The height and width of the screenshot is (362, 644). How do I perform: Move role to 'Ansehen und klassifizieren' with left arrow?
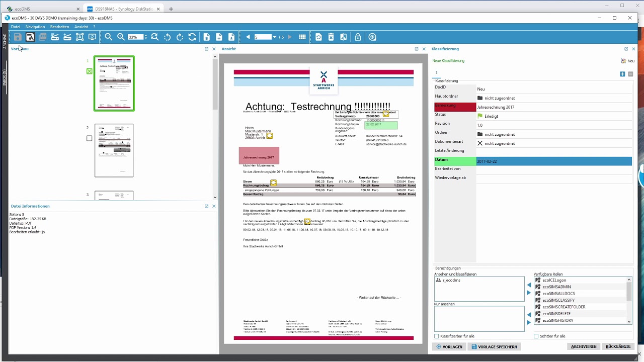[x=529, y=285]
